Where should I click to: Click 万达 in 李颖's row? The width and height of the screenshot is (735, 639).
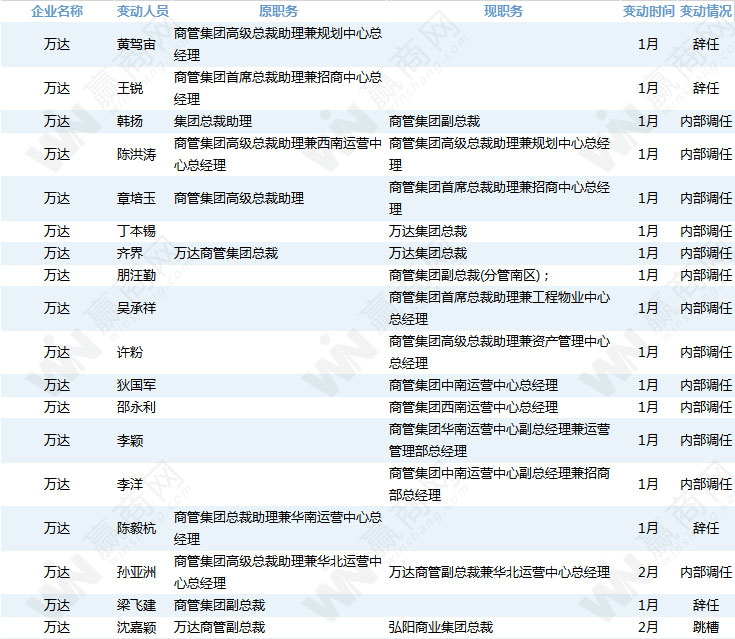(57, 440)
